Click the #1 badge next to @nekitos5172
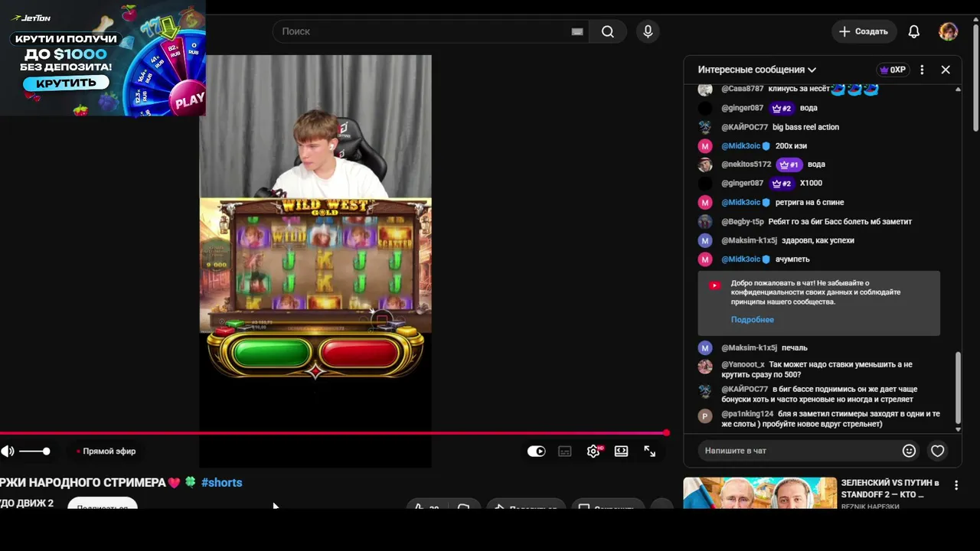The image size is (980, 551). tap(789, 165)
